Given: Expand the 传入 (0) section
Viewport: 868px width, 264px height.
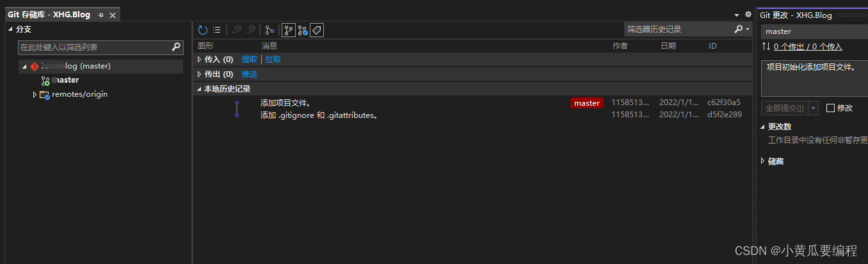Looking at the screenshot, I should click(199, 59).
